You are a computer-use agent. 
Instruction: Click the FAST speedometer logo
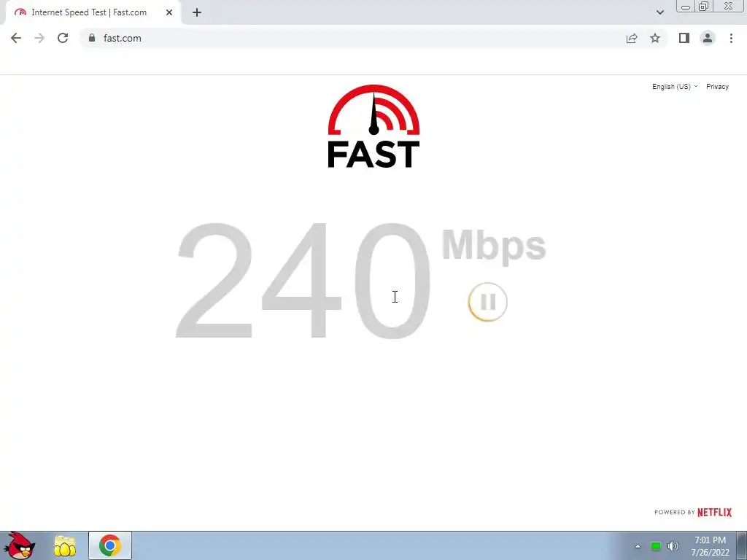[373, 127]
